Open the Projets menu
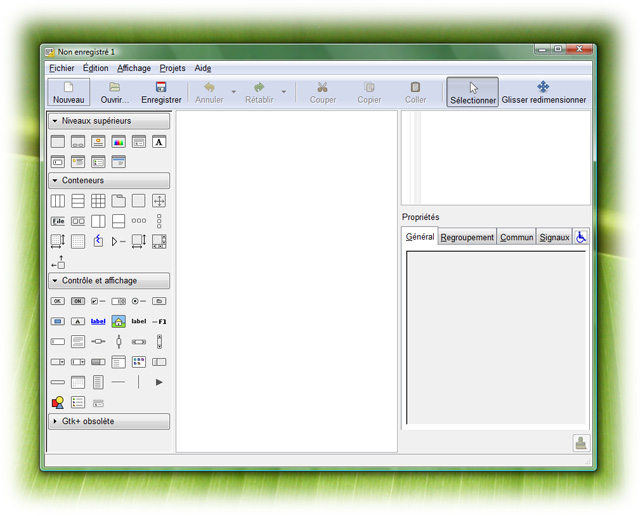Image resolution: width=640 pixels, height=516 pixels. coord(172,68)
